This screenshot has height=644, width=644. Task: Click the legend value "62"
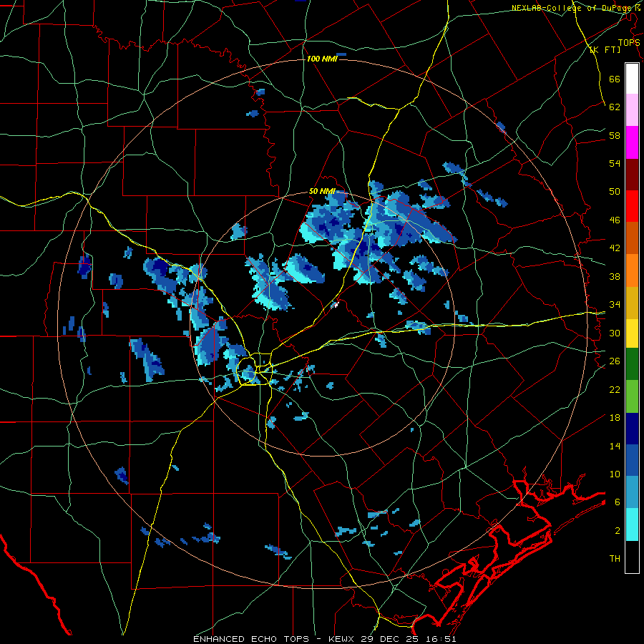point(615,107)
